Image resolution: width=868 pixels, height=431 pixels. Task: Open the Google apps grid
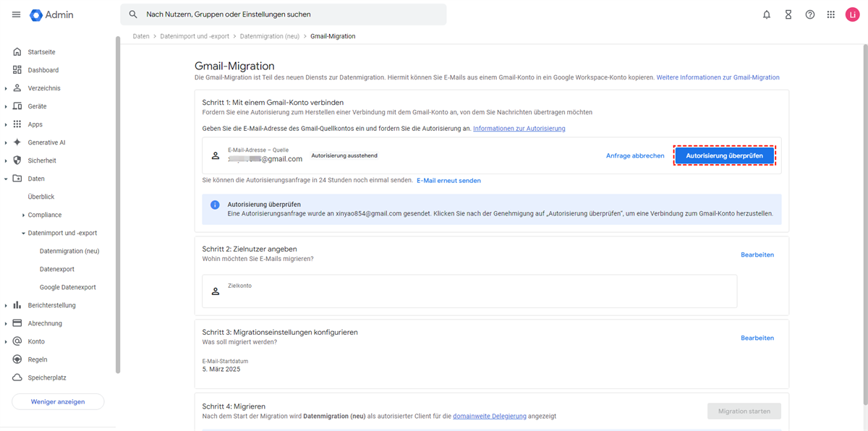tap(831, 14)
